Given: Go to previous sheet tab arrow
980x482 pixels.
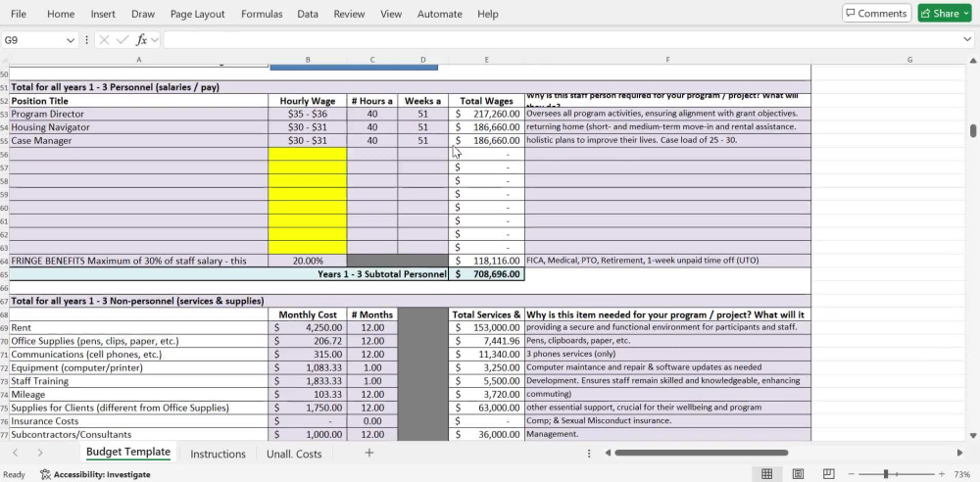Looking at the screenshot, I should coord(16,453).
